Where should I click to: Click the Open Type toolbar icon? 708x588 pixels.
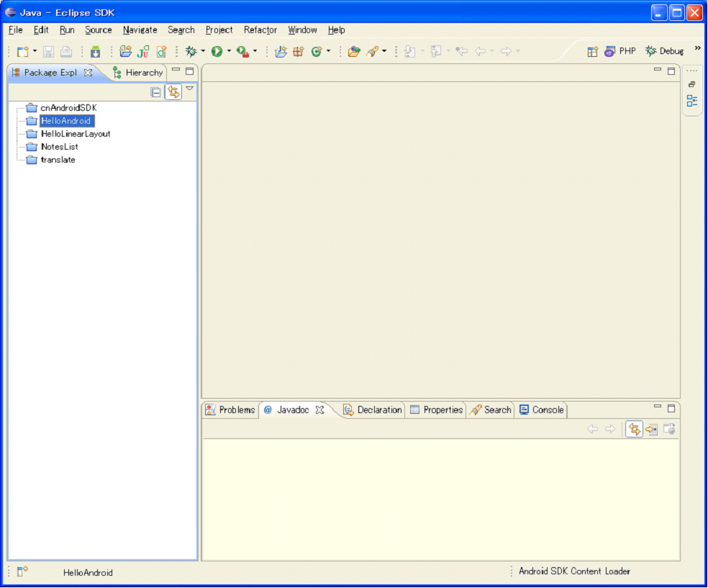[353, 52]
